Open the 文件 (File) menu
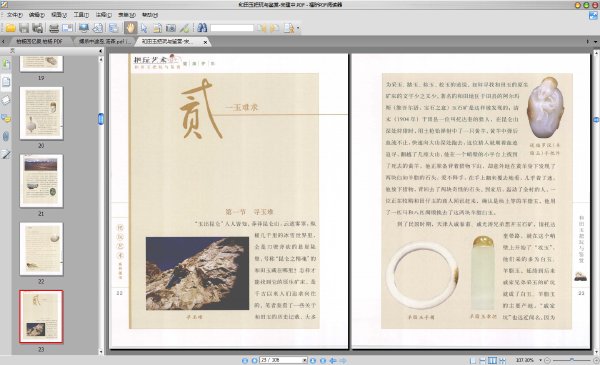This screenshot has height=365, width=600. coord(14,15)
